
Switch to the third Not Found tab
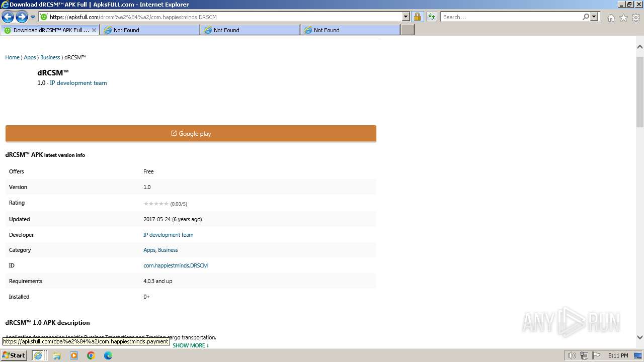coord(350,30)
